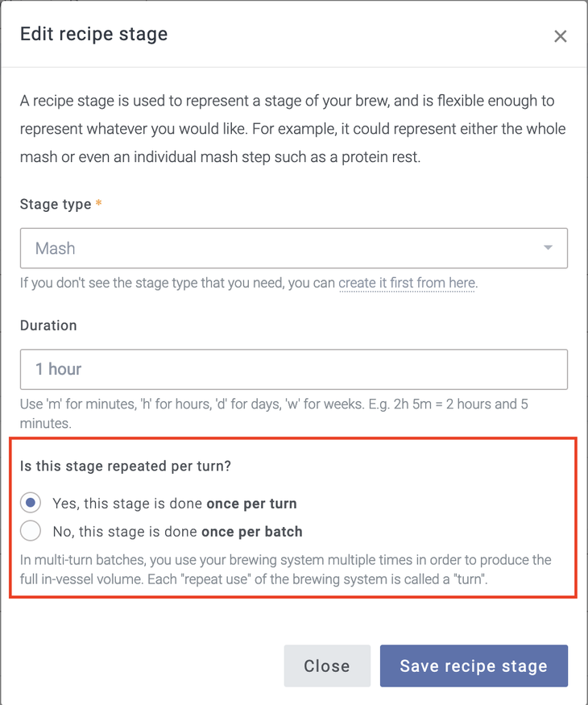The image size is (588, 705).
Task: Click the "If you don't see the stage type" hint
Action: [x=177, y=283]
